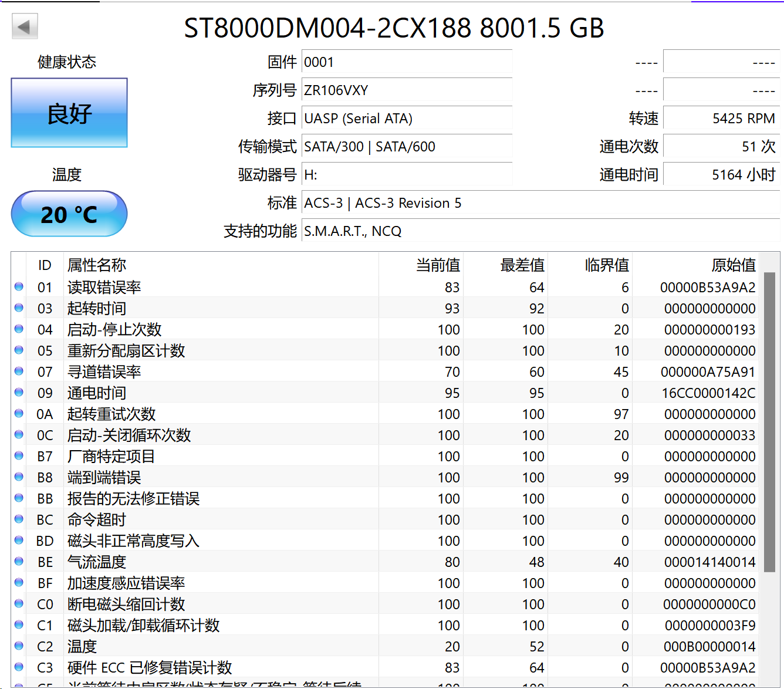Click the 原始值 column header

[733, 265]
